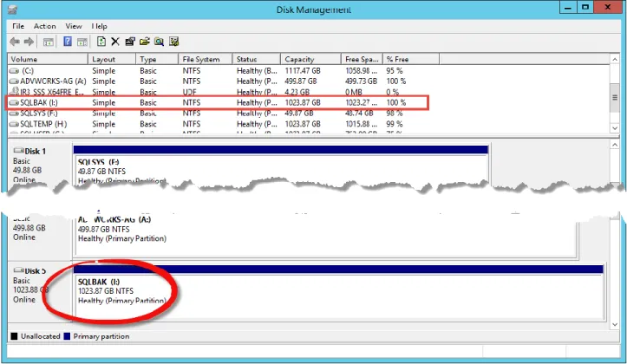Click the blue Primary partition legend swatch
Viewport: 627px width, 364px height.
(67, 336)
